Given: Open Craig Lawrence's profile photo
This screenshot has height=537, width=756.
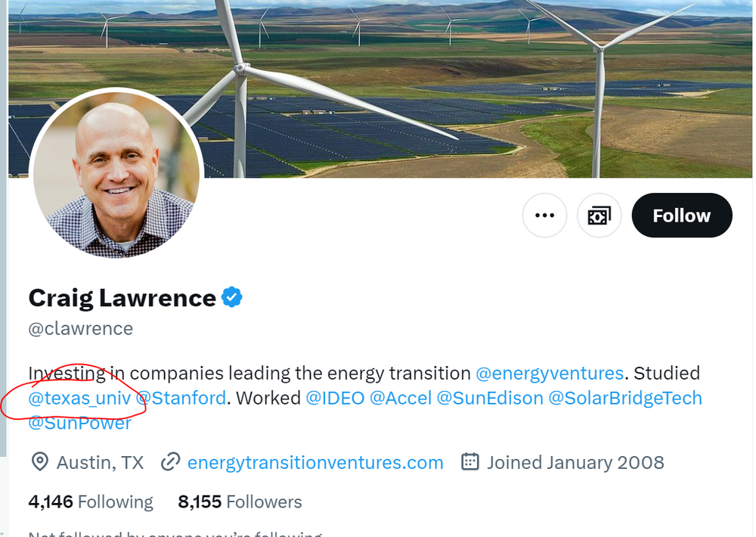Looking at the screenshot, I should point(116,173).
